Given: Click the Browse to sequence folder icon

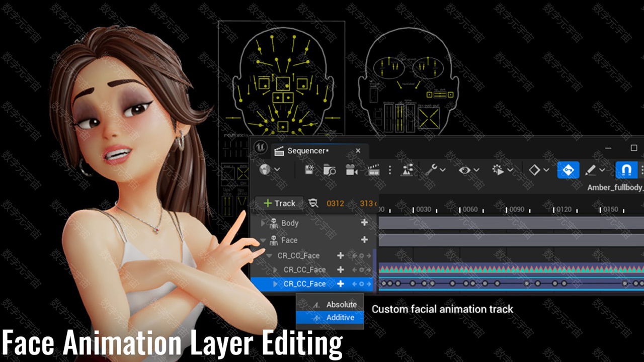Looking at the screenshot, I should pos(330,170).
